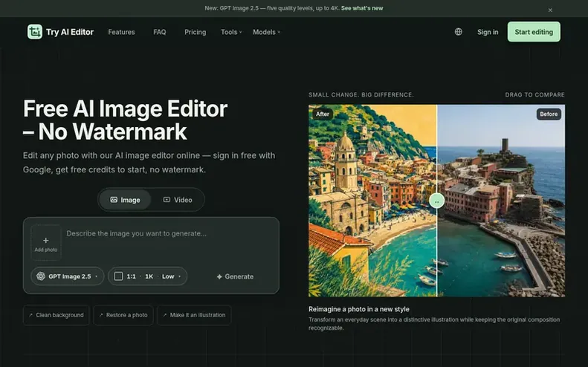Expand the Tools menu
The height and width of the screenshot is (367, 588).
pyautogui.click(x=231, y=32)
